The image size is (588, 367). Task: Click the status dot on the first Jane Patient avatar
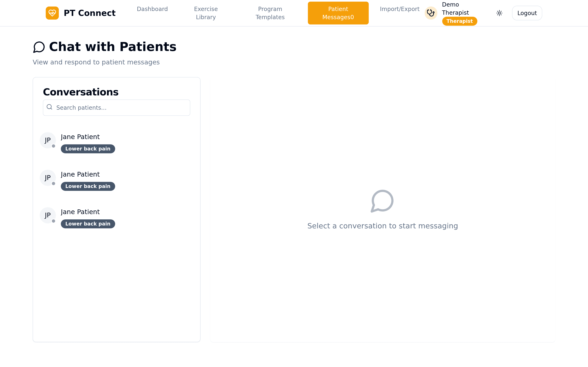pyautogui.click(x=54, y=146)
